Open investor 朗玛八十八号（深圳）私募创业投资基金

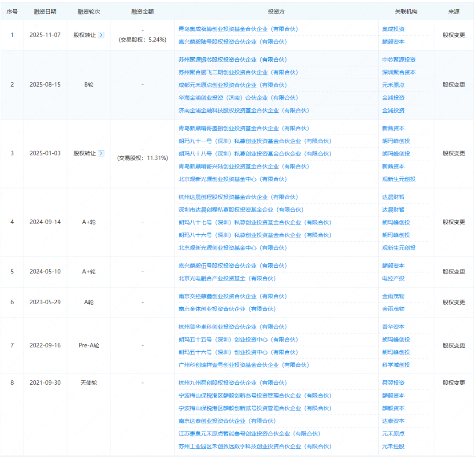click(255, 154)
